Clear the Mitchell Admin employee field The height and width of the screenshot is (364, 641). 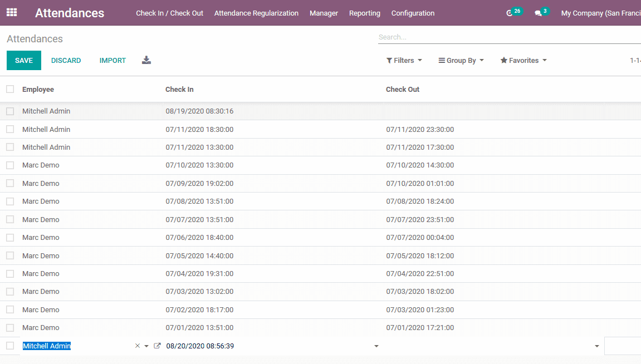click(x=138, y=346)
